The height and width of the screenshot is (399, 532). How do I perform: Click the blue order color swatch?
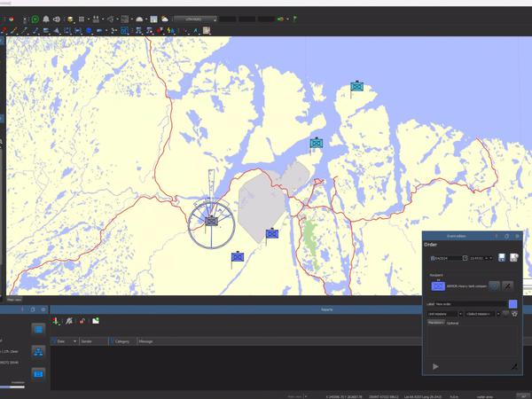tap(513, 303)
